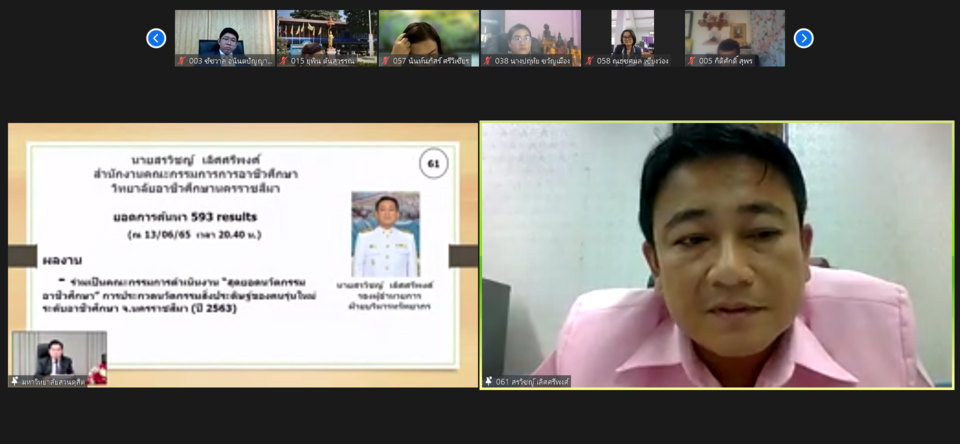Viewport: 960px width, 444px height.
Task: Select participant 058 video thumbnail
Action: [632, 34]
